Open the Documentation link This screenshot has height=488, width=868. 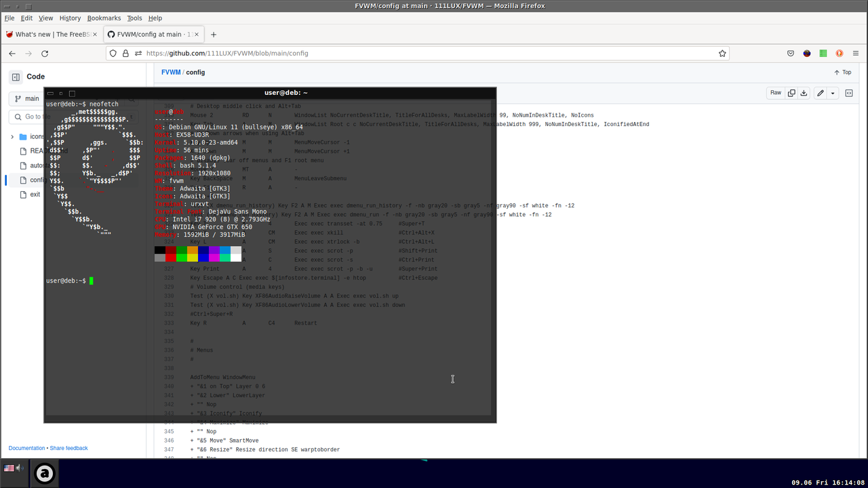[26, 448]
